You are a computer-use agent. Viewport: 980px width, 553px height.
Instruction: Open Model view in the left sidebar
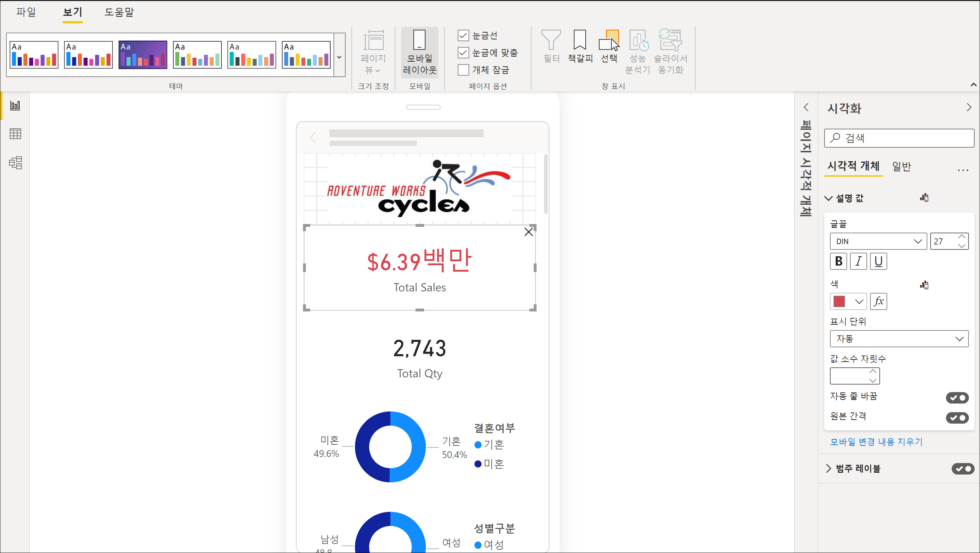coord(15,162)
